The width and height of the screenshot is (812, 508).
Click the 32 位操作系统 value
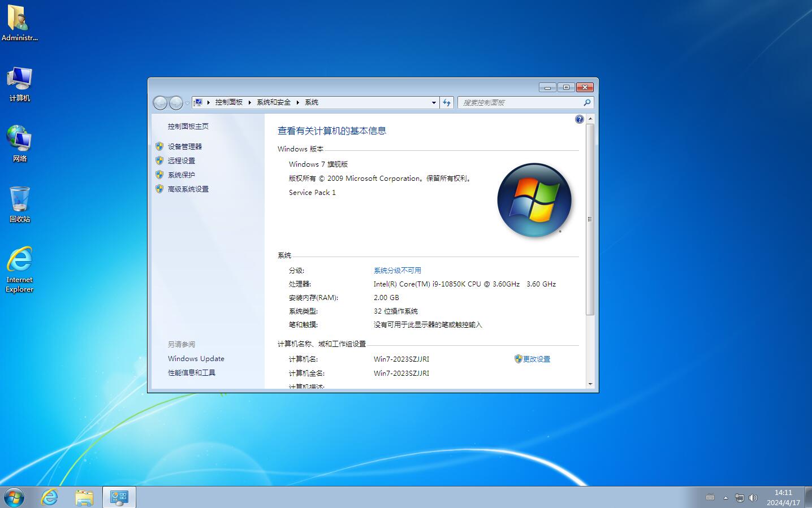(x=396, y=311)
